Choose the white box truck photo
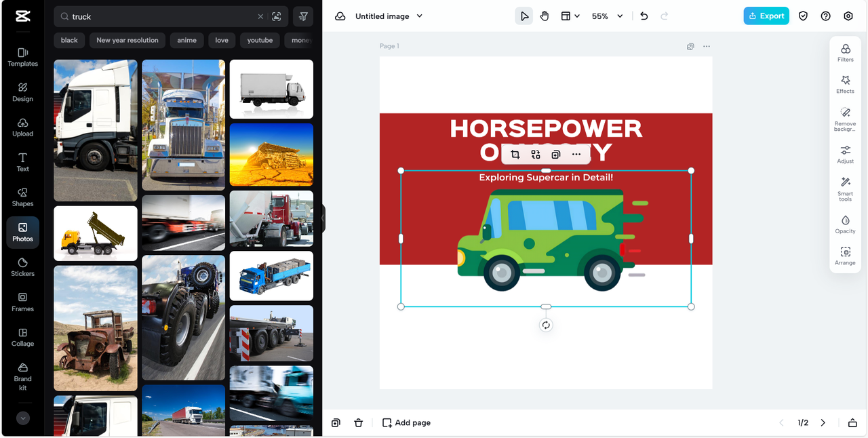Screen dimensions: 868x438 pyautogui.click(x=271, y=89)
